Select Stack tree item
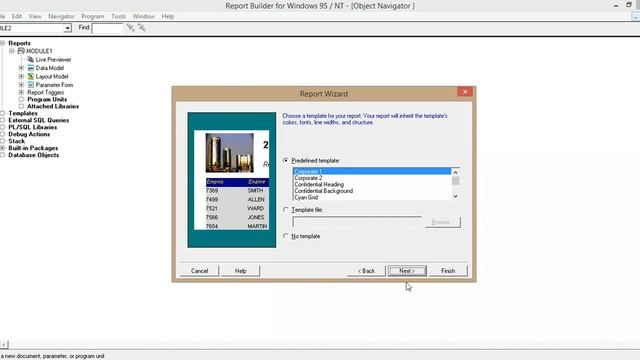This screenshot has height=360, width=640. pos(16,141)
